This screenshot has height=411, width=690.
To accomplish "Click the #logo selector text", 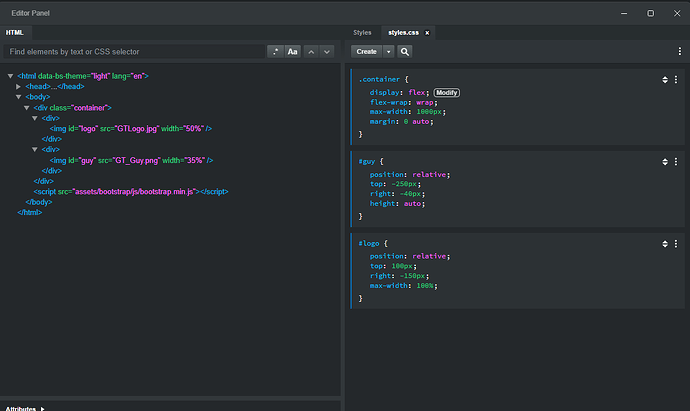I will (369, 243).
